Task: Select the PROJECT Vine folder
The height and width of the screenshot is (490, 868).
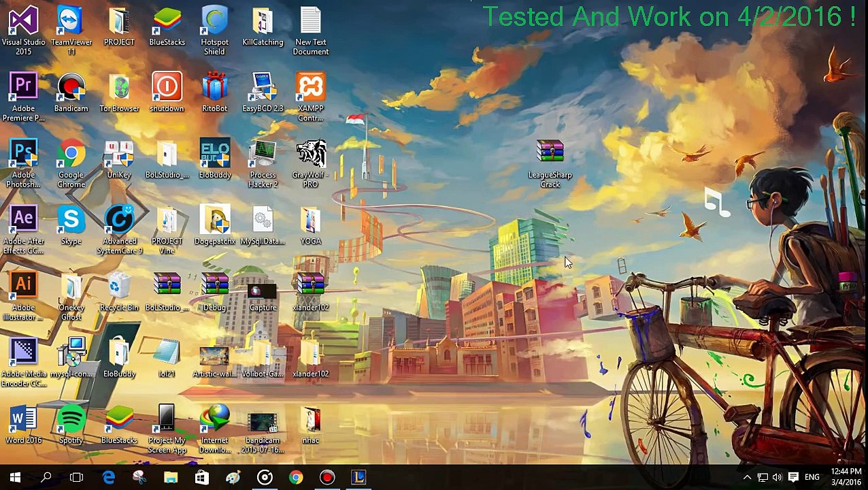Action: click(x=167, y=230)
